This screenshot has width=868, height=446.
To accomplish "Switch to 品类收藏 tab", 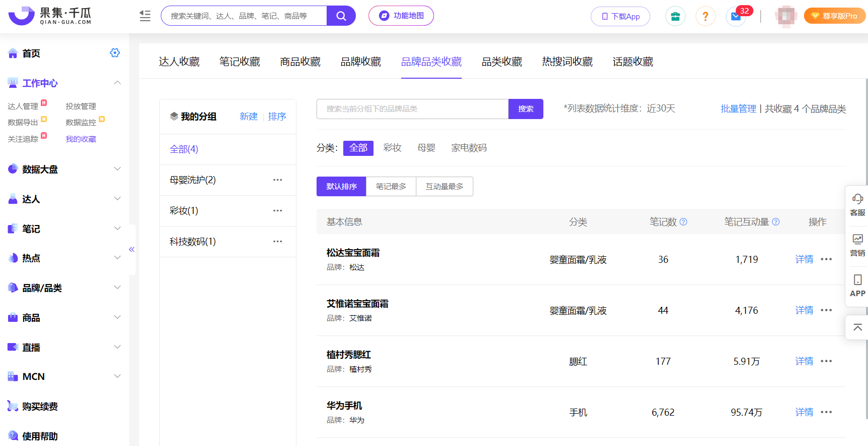I will (x=502, y=62).
